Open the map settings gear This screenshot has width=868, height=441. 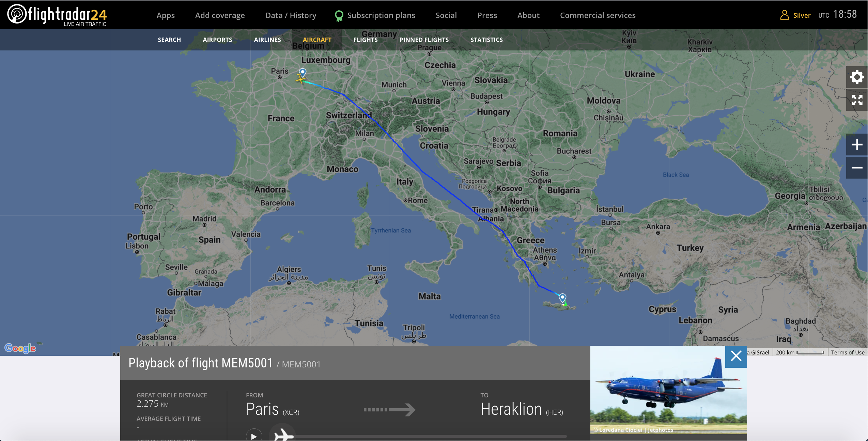point(857,77)
